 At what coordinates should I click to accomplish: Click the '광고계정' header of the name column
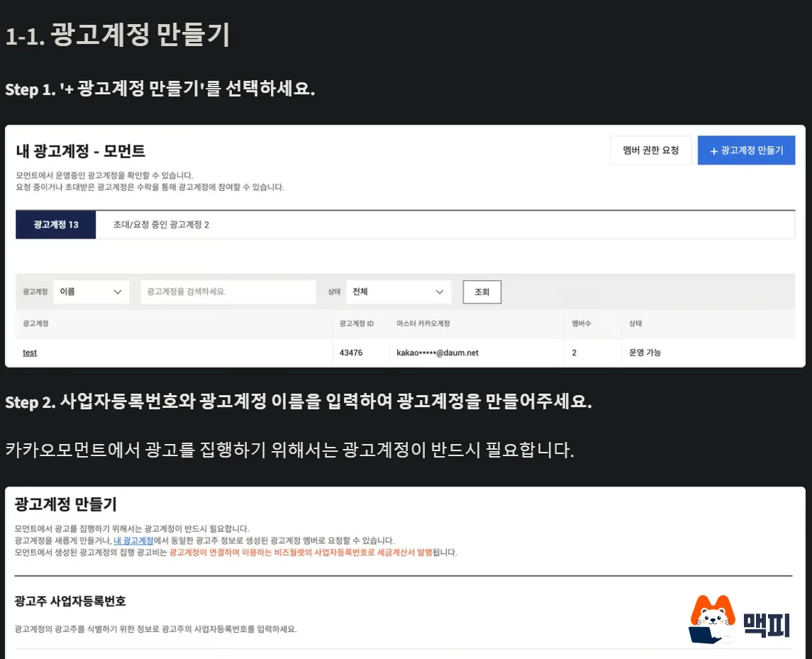35,323
